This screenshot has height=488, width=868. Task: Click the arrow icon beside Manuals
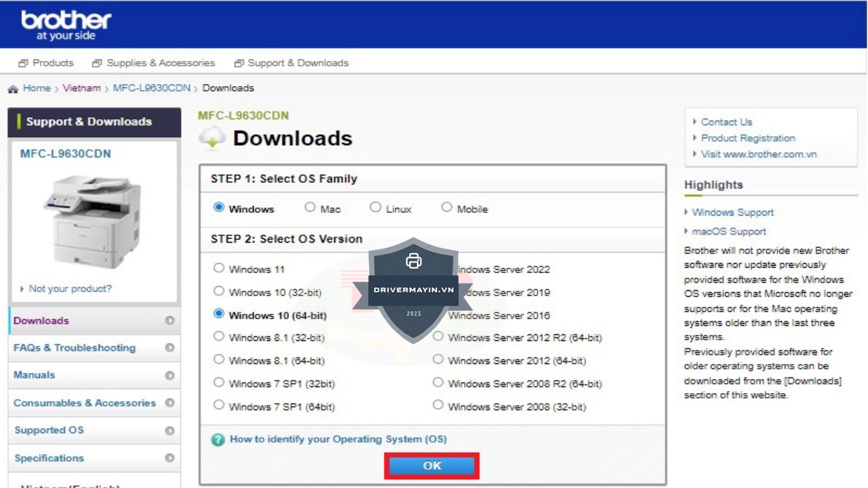(170, 375)
